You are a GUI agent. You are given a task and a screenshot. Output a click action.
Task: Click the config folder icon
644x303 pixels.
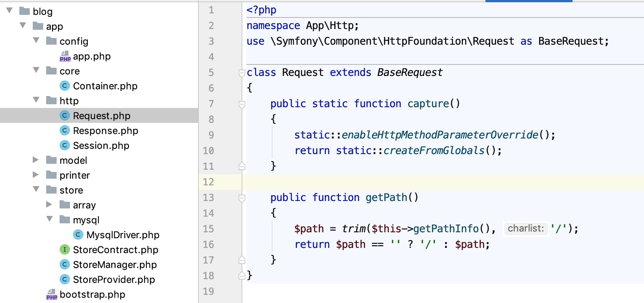click(51, 41)
